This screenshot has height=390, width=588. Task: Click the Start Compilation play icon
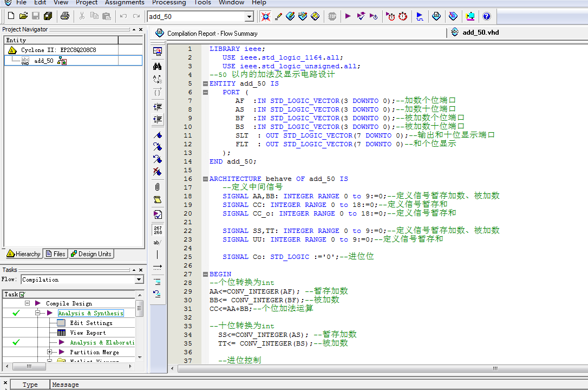point(348,16)
